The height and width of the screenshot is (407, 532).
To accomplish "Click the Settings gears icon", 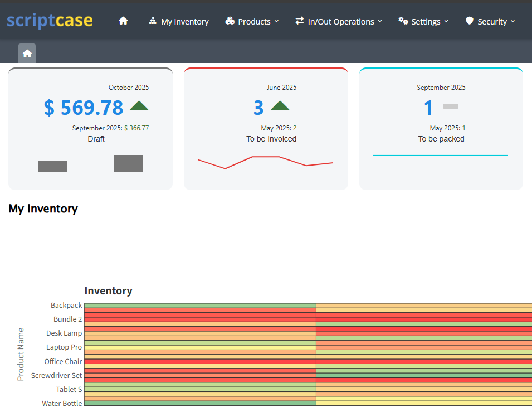I will [x=403, y=21].
